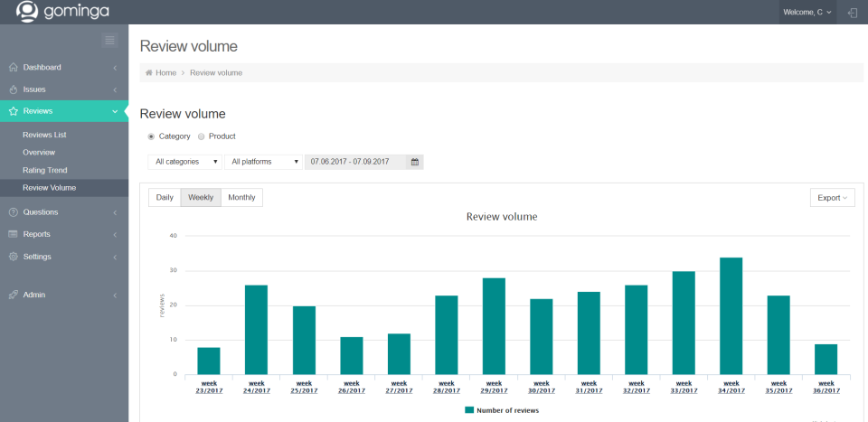This screenshot has height=422, width=868.
Task: Click the Questions help-circle icon
Action: [x=14, y=212]
